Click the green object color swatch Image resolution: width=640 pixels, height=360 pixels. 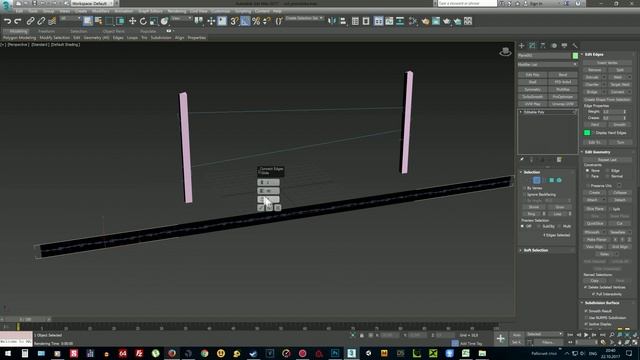pos(575,56)
